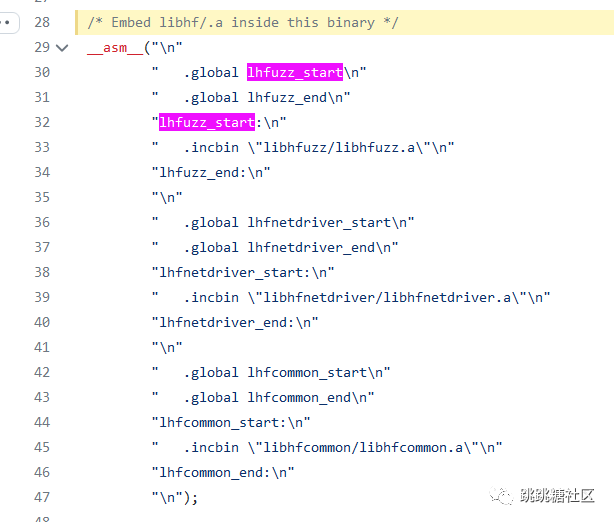
Task: Click the highlighted lhfuzz_start in the .global line
Action: [294, 72]
